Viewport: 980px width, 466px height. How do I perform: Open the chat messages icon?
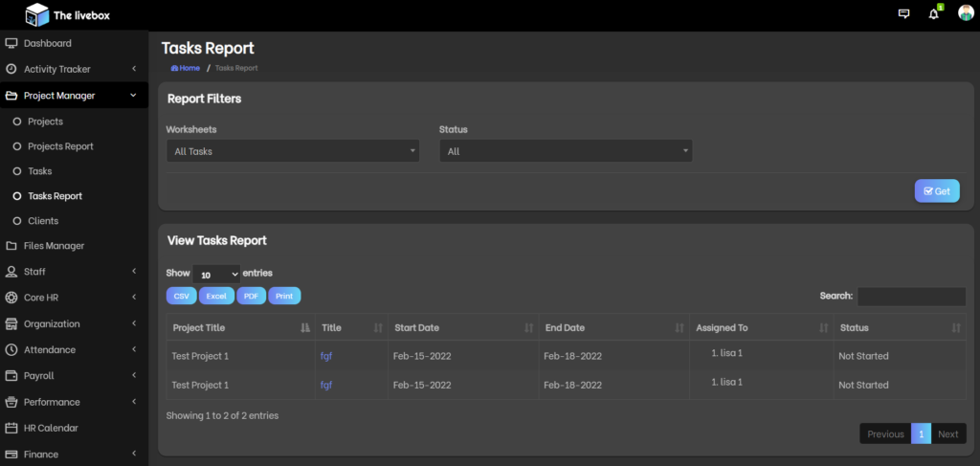point(903,14)
